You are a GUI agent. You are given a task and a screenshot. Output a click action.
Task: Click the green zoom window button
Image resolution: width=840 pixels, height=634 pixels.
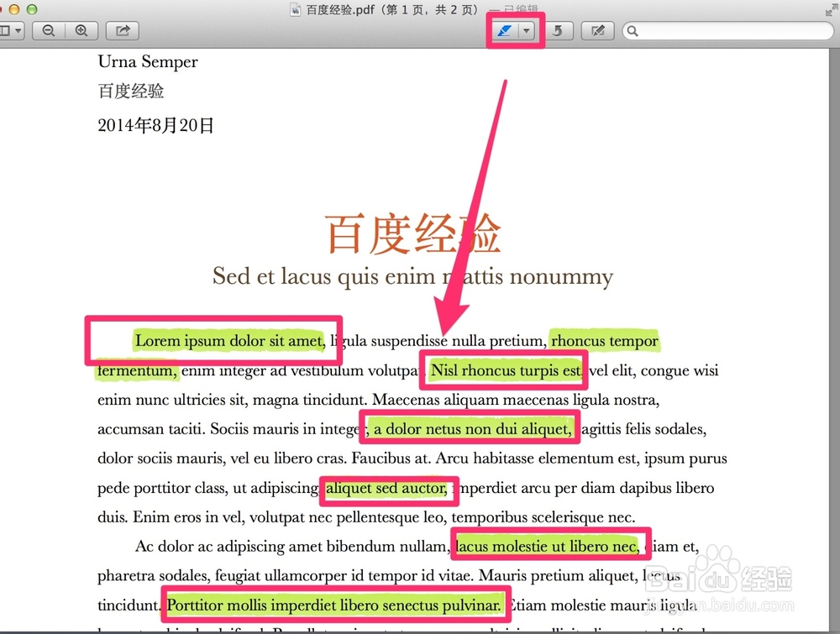[x=32, y=9]
